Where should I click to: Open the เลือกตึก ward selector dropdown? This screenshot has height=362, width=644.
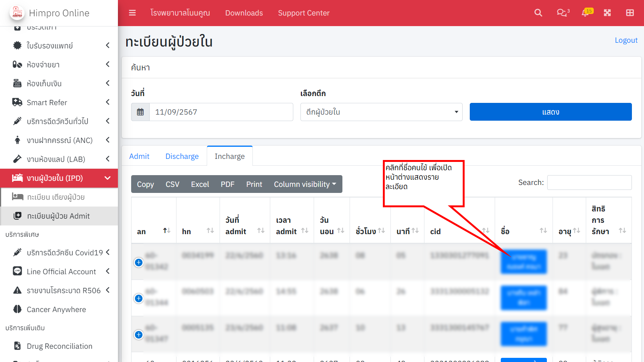(381, 112)
